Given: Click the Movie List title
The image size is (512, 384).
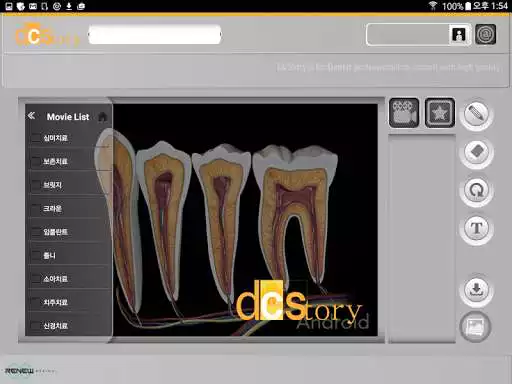Looking at the screenshot, I should coord(68,117).
